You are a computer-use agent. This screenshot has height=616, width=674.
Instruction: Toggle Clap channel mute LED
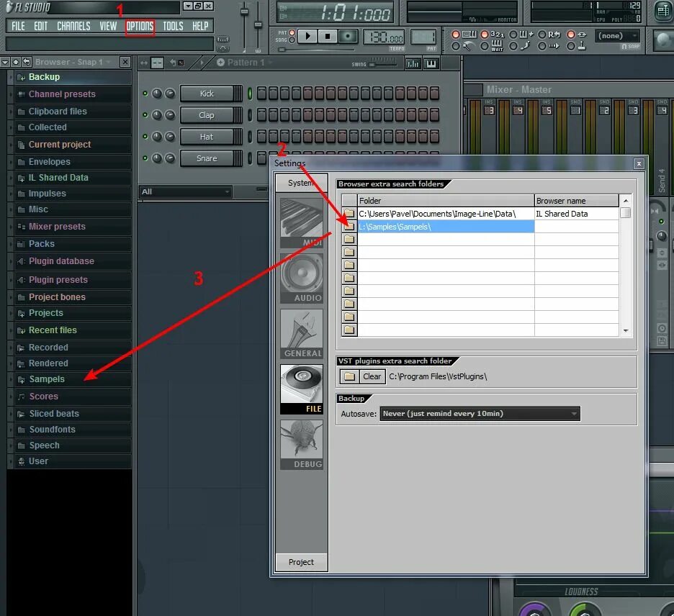[x=145, y=114]
